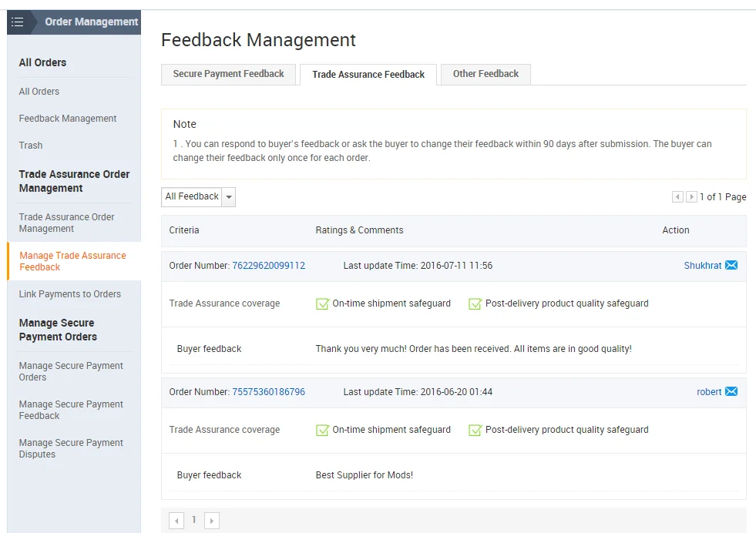Select the Trade Assurance Feedback tab
756x533 pixels.
click(368, 75)
